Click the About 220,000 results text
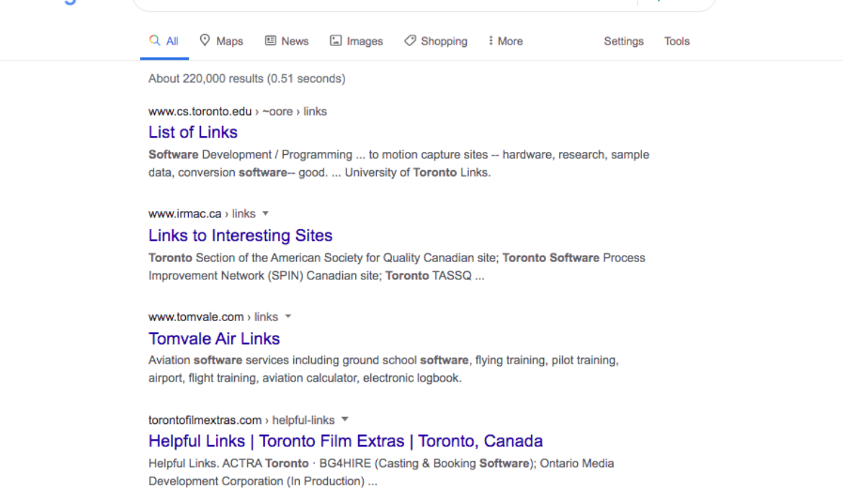This screenshot has height=504, width=843. (x=246, y=78)
